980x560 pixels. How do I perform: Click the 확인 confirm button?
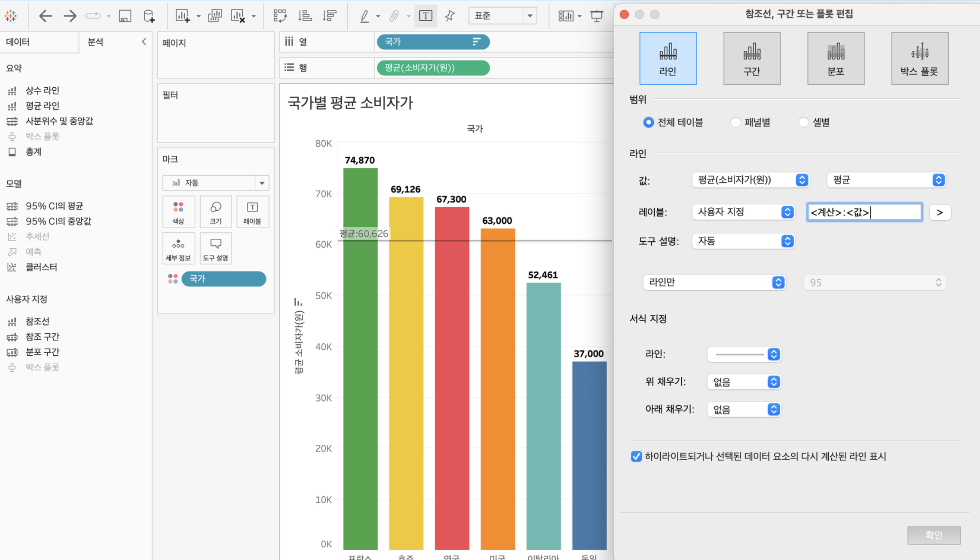click(x=934, y=535)
